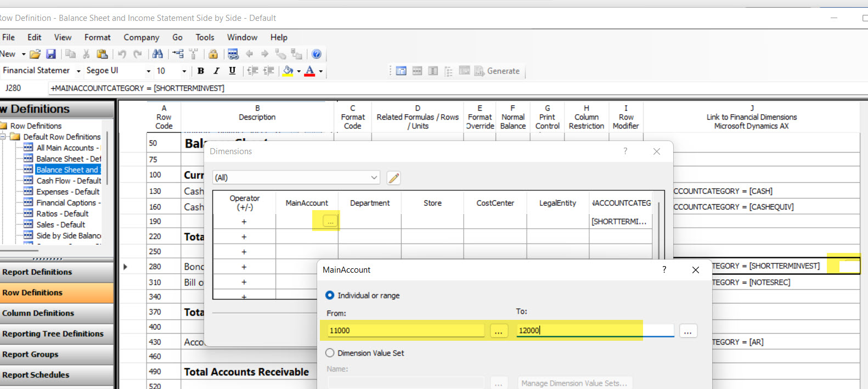Viewport: 868px width, 389px height.
Task: Click the Generate button
Action: point(498,71)
